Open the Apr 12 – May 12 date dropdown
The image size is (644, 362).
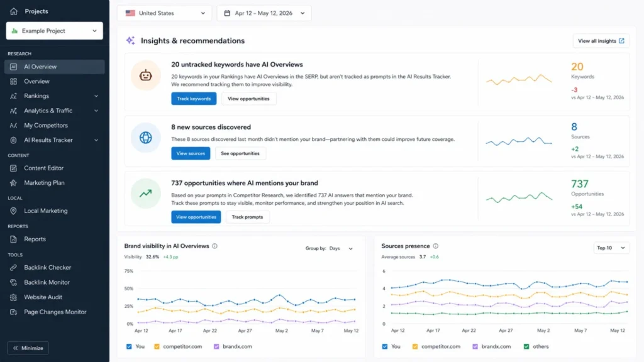pos(264,13)
